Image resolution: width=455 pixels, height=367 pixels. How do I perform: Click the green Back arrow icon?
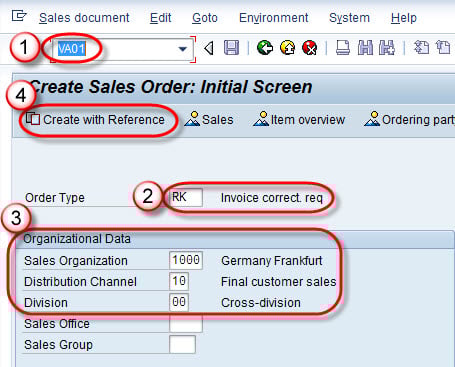point(265,48)
